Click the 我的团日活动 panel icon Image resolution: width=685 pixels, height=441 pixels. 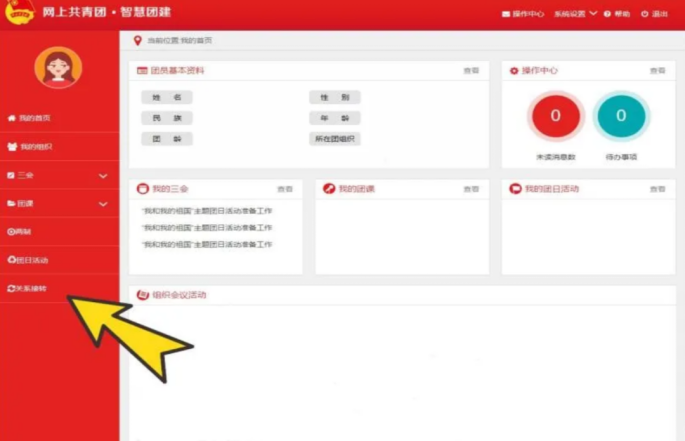515,188
